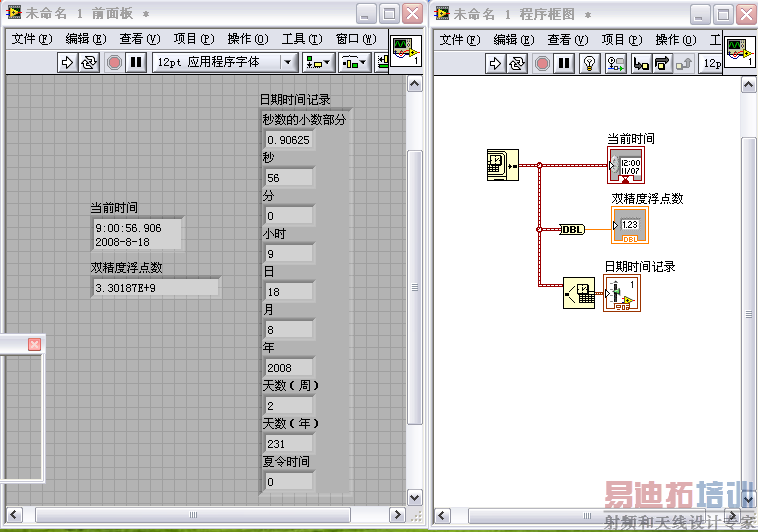Open 查看 menu in front panel window
The image size is (758, 532).
[x=140, y=39]
